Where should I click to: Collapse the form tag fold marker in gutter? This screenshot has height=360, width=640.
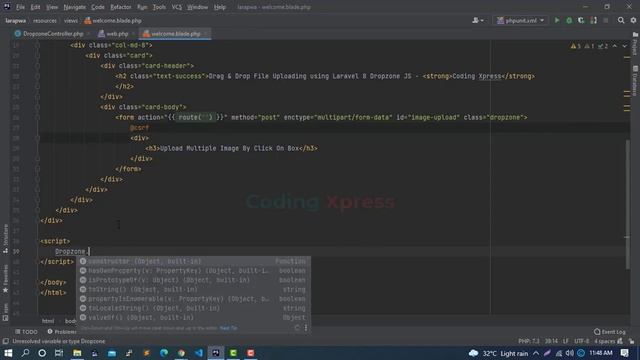[37, 118]
